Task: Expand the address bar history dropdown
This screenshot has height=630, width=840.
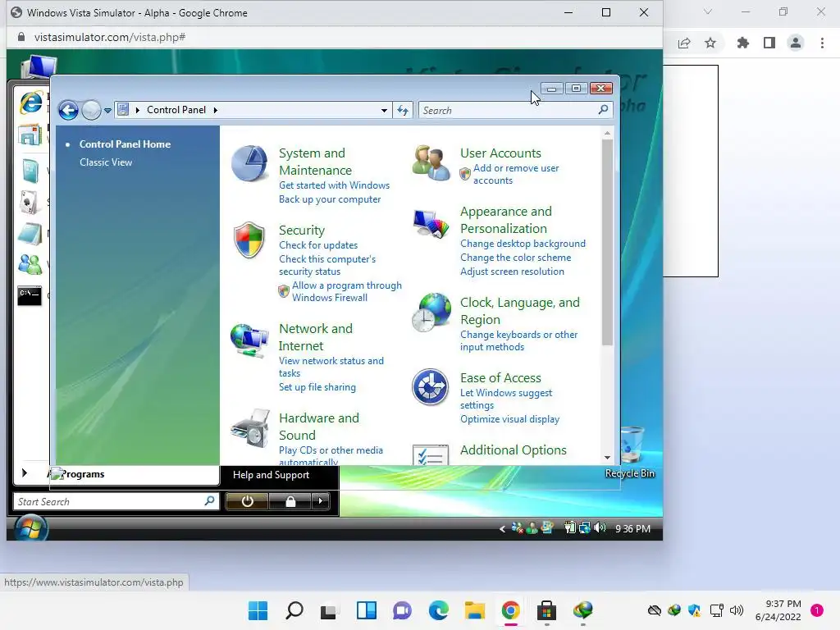Action: click(384, 111)
